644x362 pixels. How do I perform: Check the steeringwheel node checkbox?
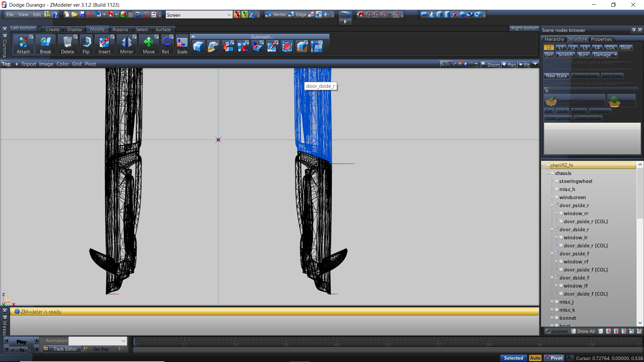click(x=557, y=181)
